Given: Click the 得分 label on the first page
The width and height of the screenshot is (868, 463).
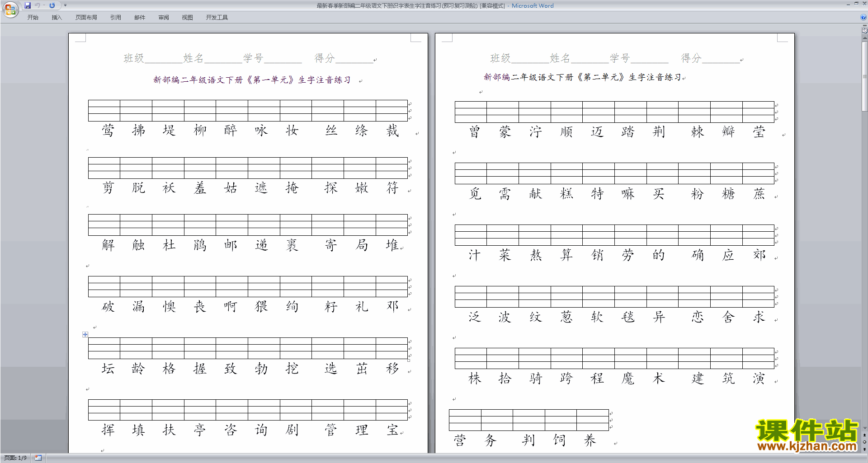Looking at the screenshot, I should click(325, 58).
